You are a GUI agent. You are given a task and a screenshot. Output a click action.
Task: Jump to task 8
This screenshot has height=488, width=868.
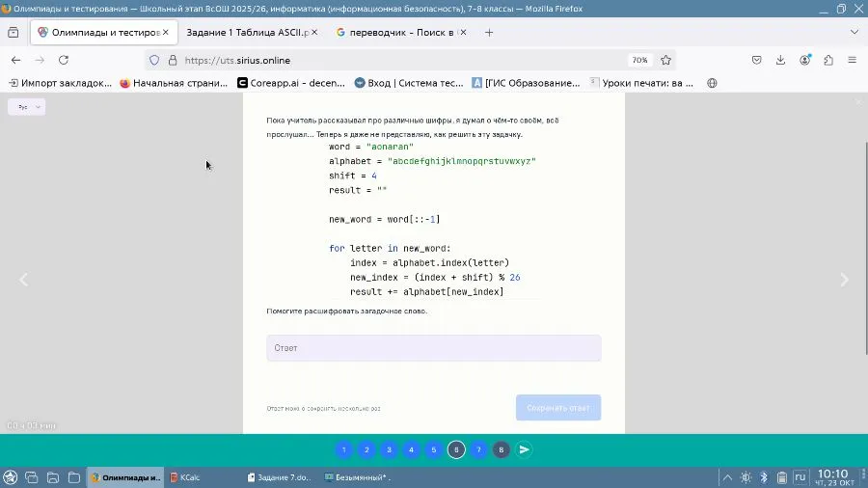(x=501, y=449)
